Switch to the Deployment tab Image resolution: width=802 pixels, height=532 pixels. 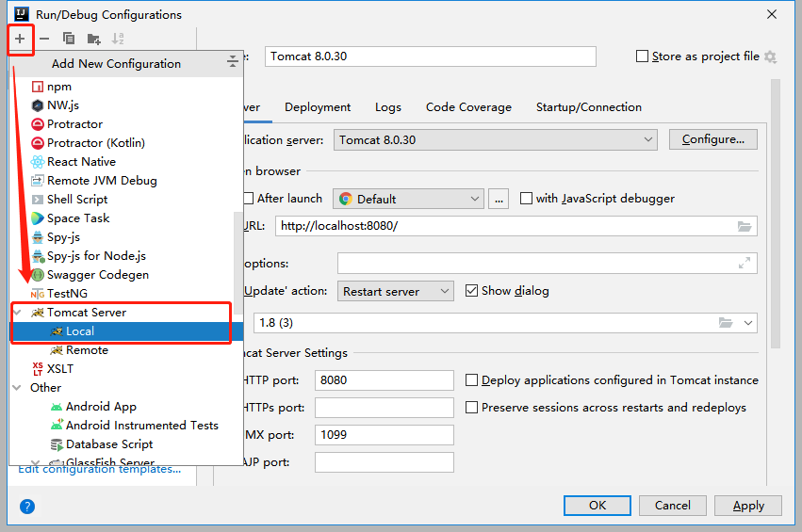pyautogui.click(x=318, y=107)
